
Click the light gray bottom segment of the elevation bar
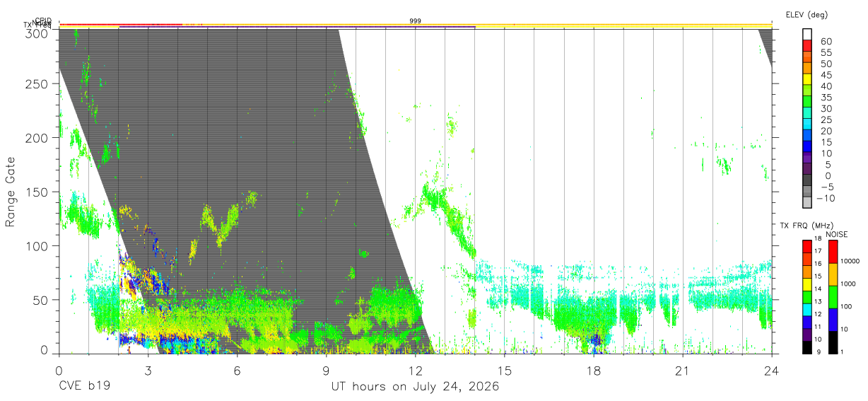(x=807, y=202)
